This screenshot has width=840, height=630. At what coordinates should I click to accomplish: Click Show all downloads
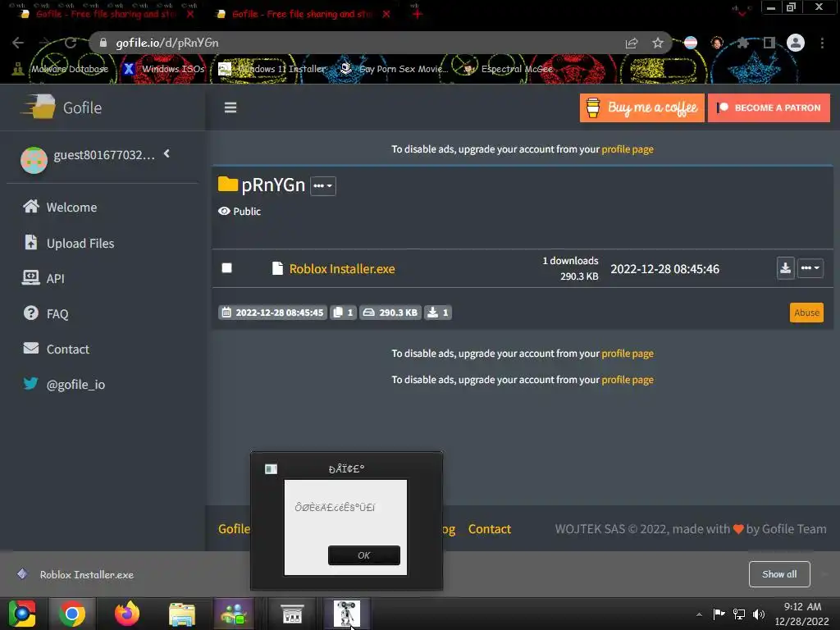[779, 573]
